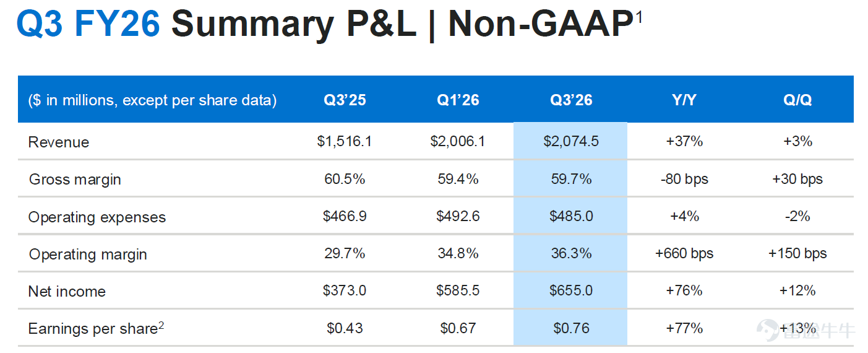Click the '$ in millions' header note
The width and height of the screenshot is (868, 353).
[152, 100]
